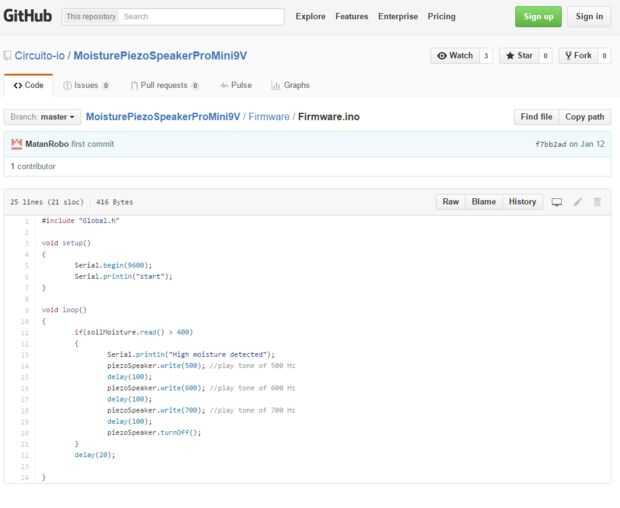
Task: Watch this repository
Action: click(455, 55)
